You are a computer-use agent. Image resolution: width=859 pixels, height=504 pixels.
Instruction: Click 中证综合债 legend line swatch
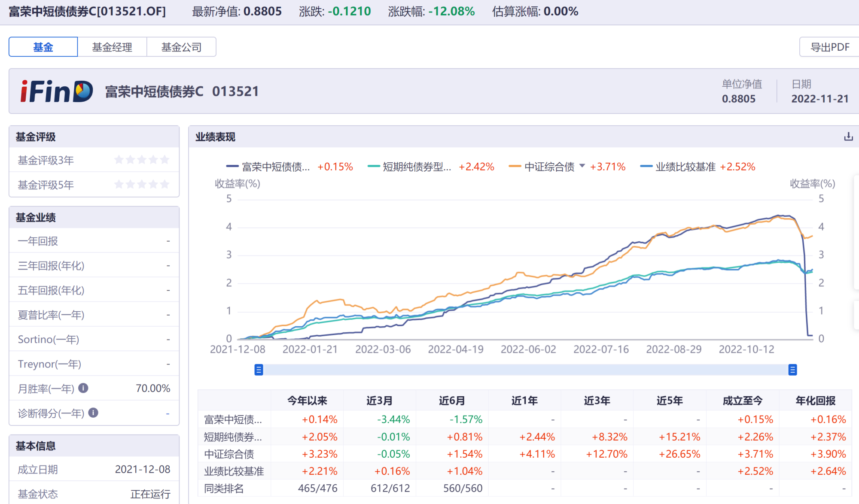tap(515, 167)
